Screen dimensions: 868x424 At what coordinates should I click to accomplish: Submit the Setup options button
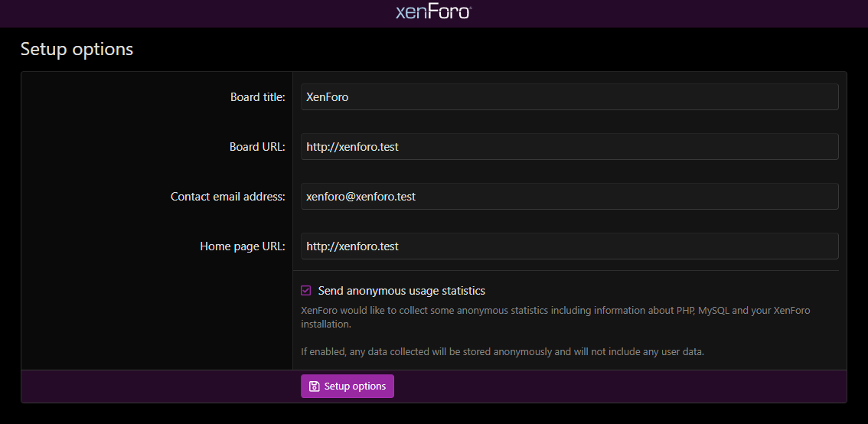[347, 386]
